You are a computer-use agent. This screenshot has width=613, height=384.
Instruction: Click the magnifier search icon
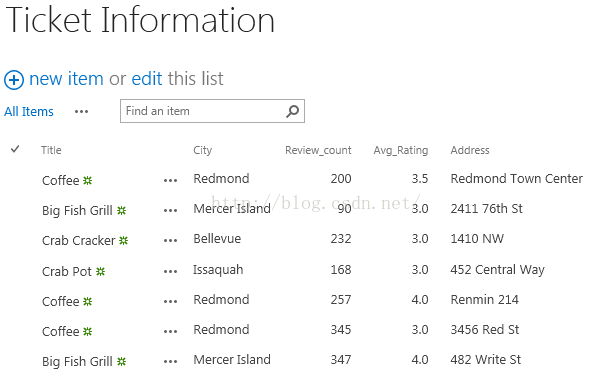point(292,111)
